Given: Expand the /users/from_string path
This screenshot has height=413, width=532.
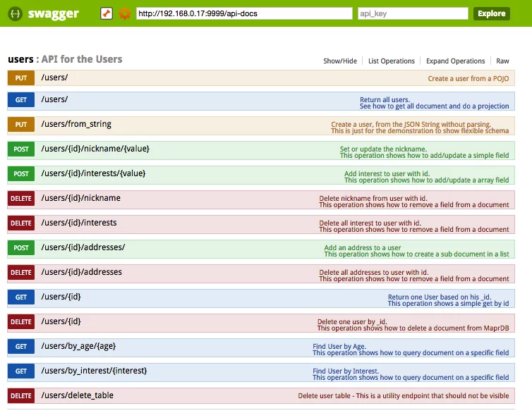Looking at the screenshot, I should (76, 124).
